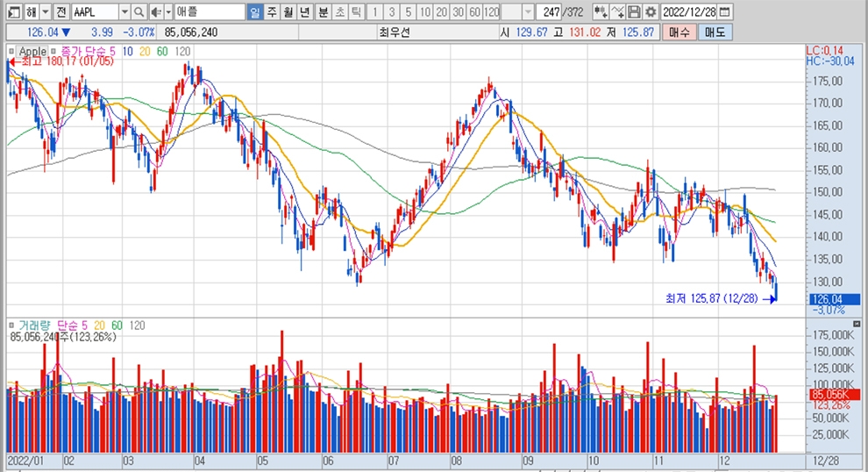This screenshot has height=472, width=868.
Task: Select the minute (분) chart tab
Action: tap(323, 12)
